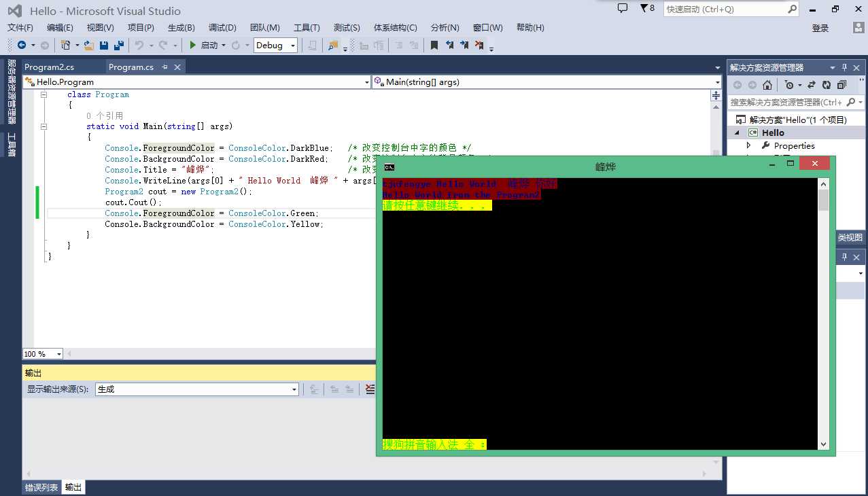Image resolution: width=868 pixels, height=496 pixels.
Task: Click the Undo arrow in the toolbar
Action: (139, 45)
